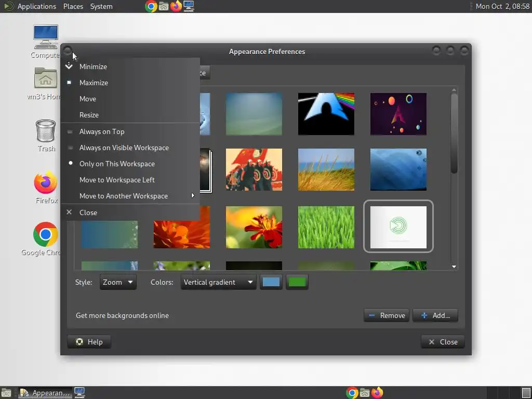Click the scrollbar down arrow
This screenshot has width=532, height=399.
pyautogui.click(x=454, y=267)
